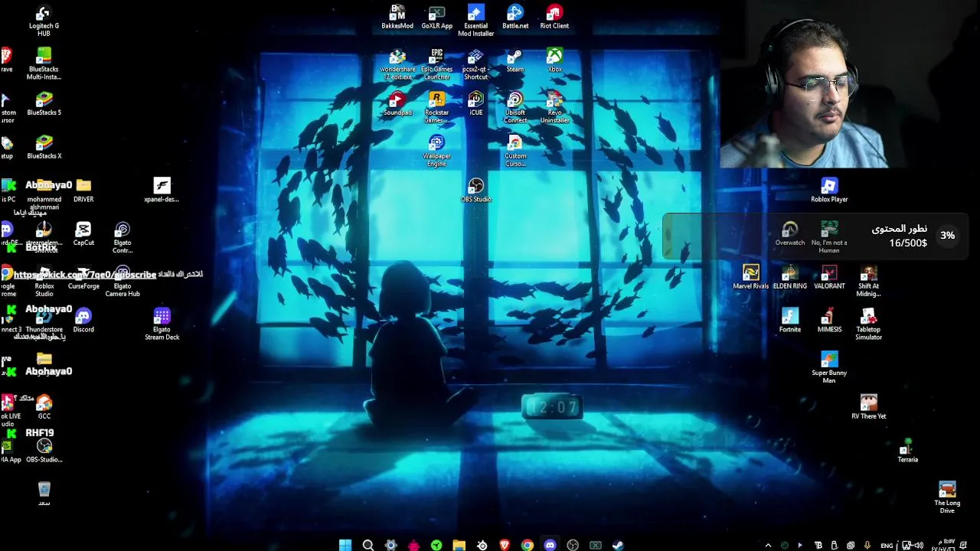The image size is (980, 551).
Task: Open Steam from the taskbar
Action: click(x=618, y=545)
